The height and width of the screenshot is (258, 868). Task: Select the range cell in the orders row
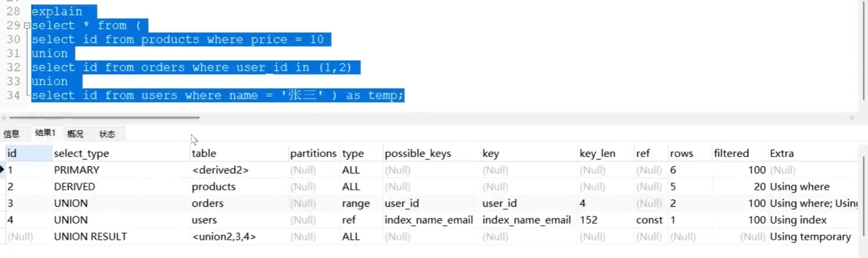pos(356,203)
